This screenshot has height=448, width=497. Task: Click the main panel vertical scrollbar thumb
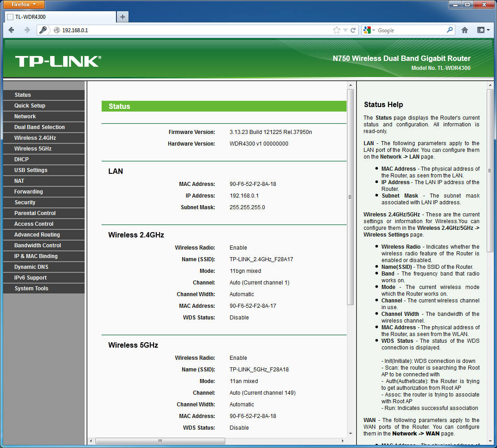click(x=350, y=197)
